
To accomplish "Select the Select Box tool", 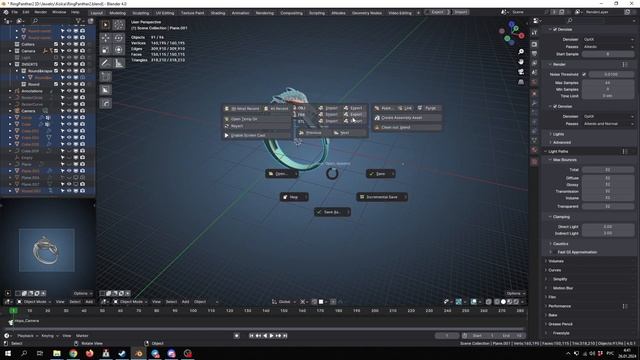I will coord(105,24).
